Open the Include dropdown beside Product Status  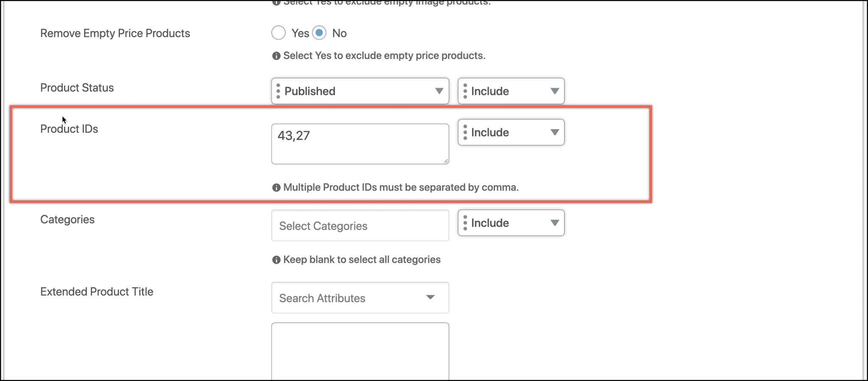tap(511, 91)
